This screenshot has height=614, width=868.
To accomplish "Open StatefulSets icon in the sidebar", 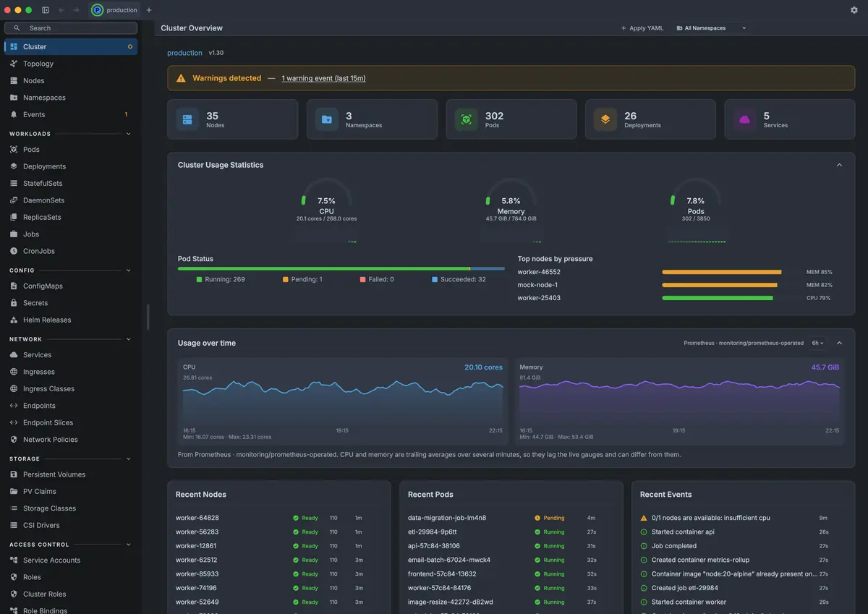I will (x=14, y=183).
